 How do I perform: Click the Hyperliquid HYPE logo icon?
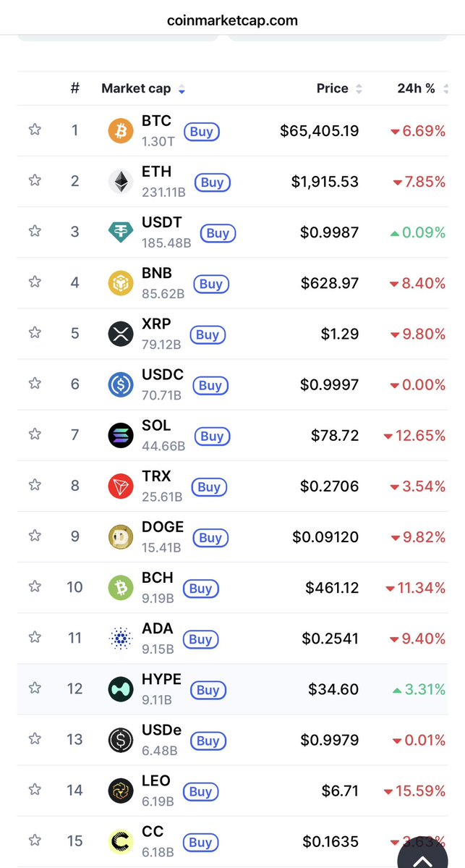pyautogui.click(x=121, y=688)
